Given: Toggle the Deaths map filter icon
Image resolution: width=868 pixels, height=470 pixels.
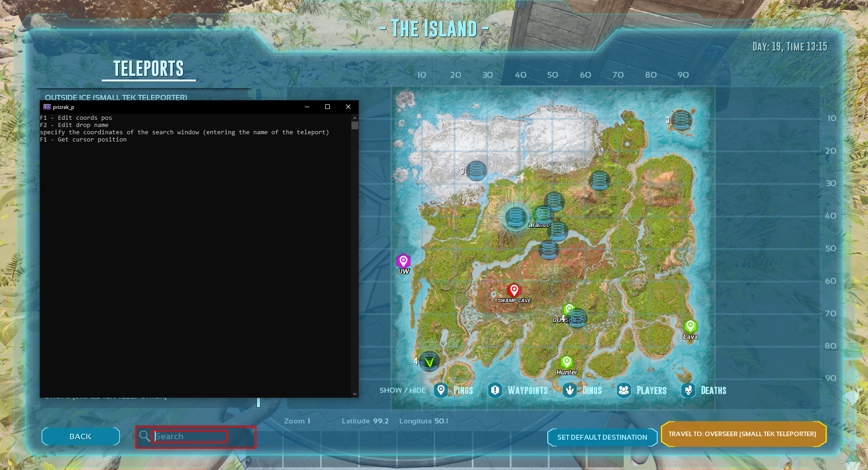Looking at the screenshot, I should coord(688,390).
